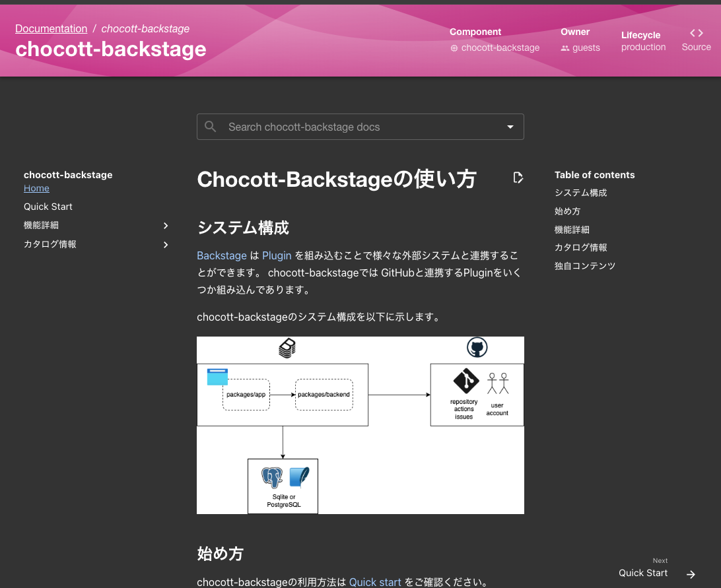Open the Home link in the sidebar
This screenshot has width=721, height=588.
pos(36,188)
